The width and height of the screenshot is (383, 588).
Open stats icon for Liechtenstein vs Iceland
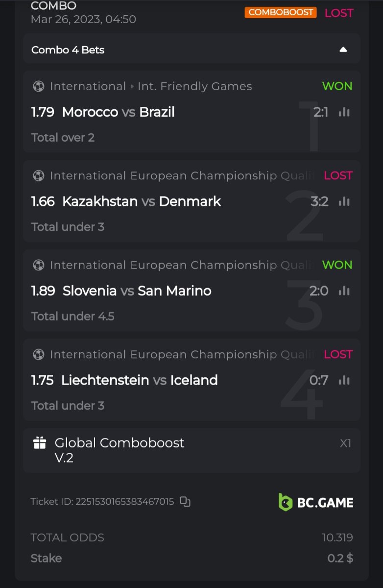(x=344, y=380)
